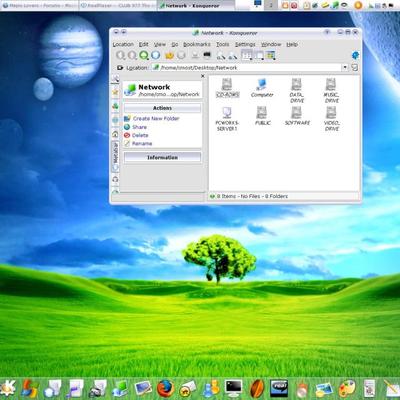Click the Zoom Out magnifier icon
Viewport: 400px width, 400px height.
[x=233, y=56]
